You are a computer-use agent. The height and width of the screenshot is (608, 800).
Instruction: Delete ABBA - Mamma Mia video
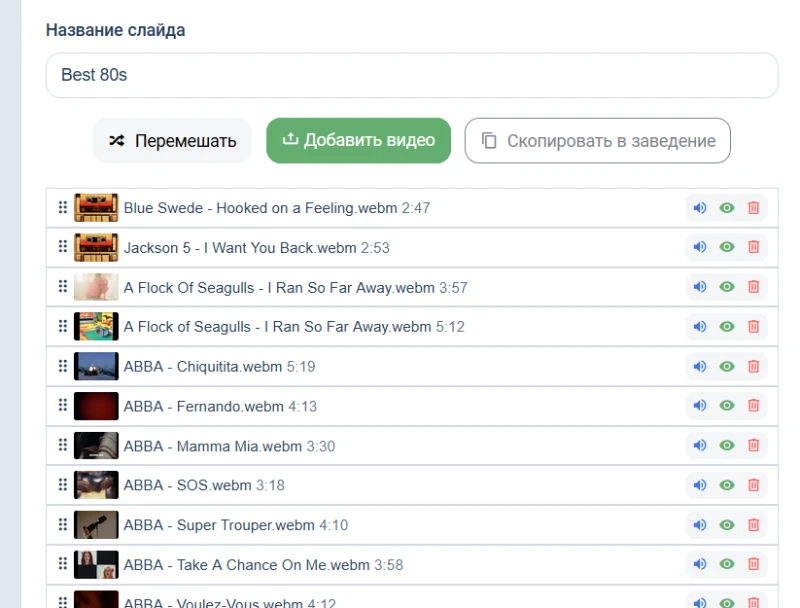pos(754,445)
